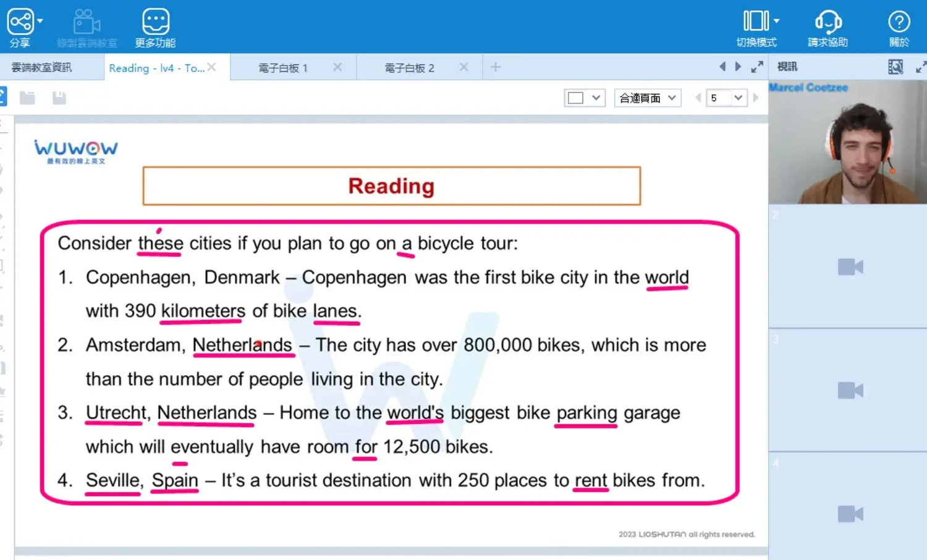The width and height of the screenshot is (927, 560).
Task: Open the 合適頁面 zoom dropdown
Action: tap(648, 98)
